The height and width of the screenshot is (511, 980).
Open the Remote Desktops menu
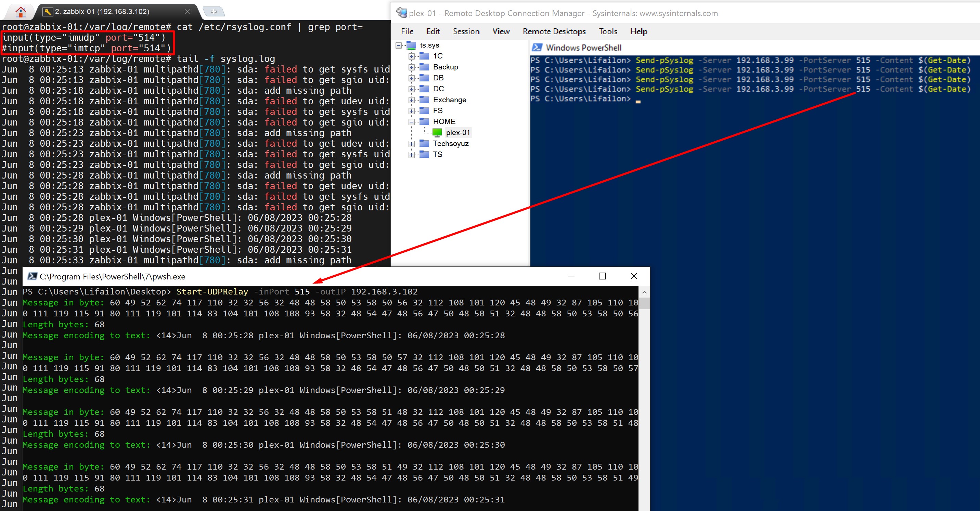pos(554,31)
